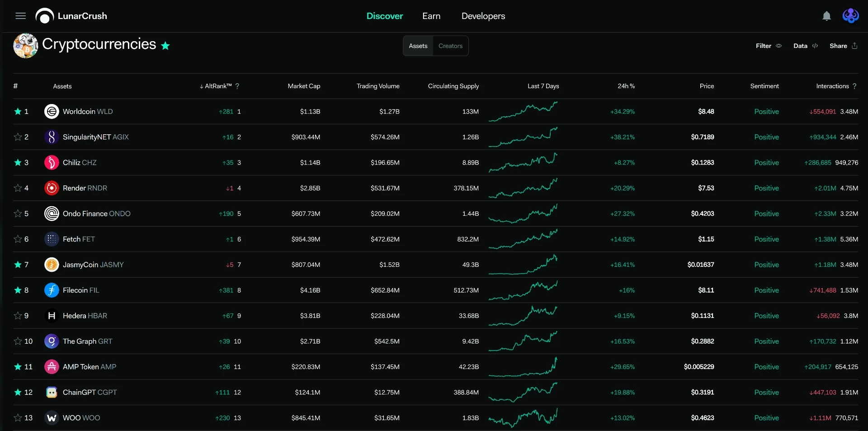
Task: Open the Render RNDR asset link
Action: (85, 188)
